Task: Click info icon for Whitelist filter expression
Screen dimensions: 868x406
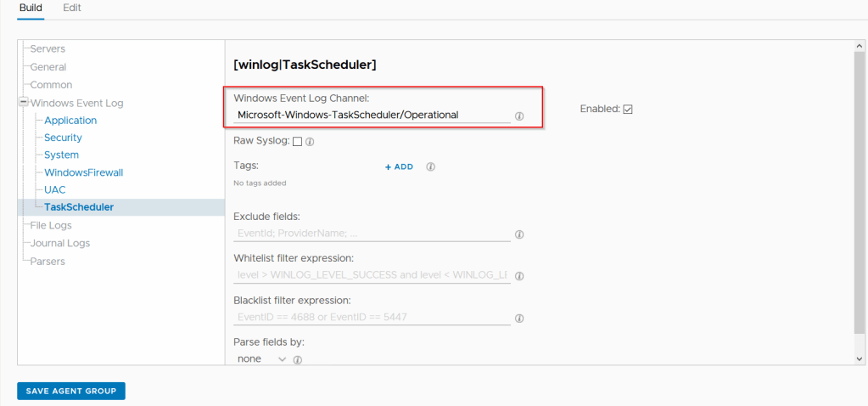Action: (519, 276)
